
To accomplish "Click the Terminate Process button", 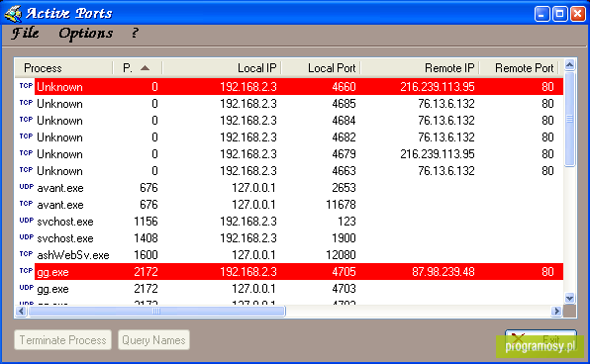I will coord(62,340).
